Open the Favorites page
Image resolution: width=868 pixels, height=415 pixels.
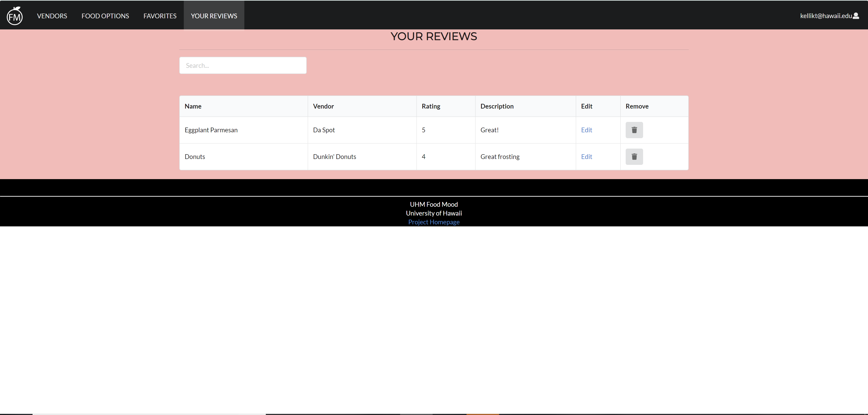[160, 16]
